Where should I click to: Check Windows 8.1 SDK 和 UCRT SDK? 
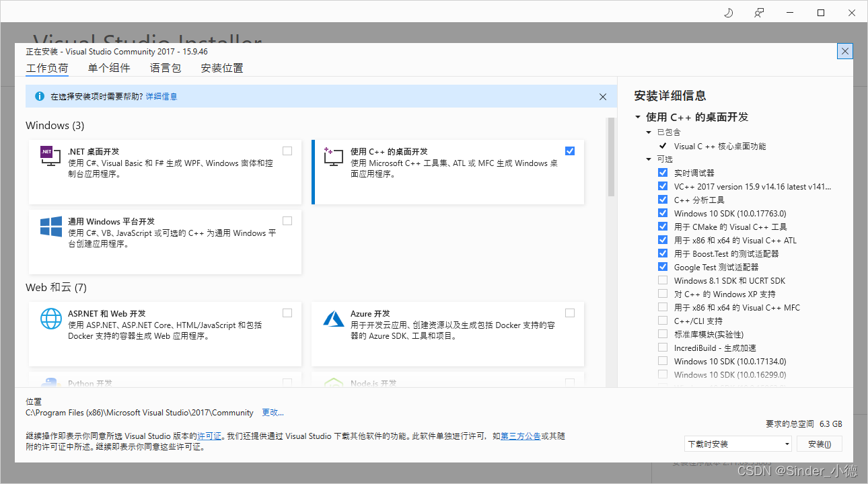pyautogui.click(x=663, y=280)
